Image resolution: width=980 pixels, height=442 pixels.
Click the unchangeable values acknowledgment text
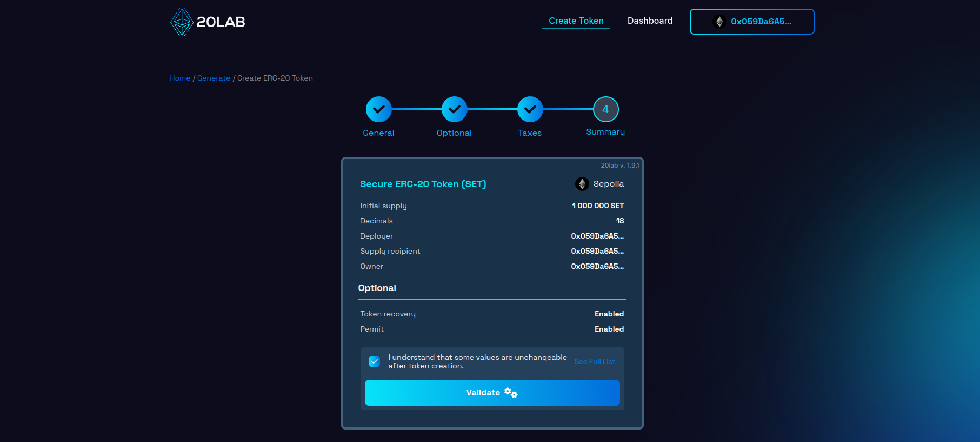(x=478, y=361)
